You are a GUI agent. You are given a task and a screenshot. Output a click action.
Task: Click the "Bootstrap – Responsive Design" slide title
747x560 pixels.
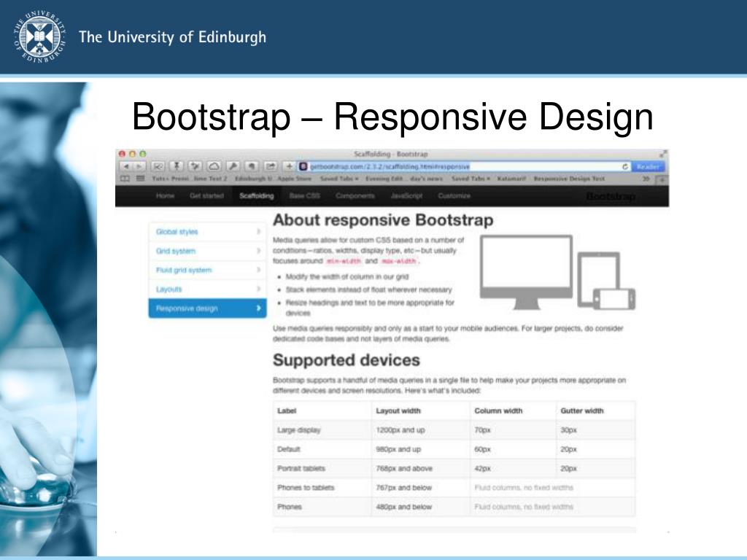pyautogui.click(x=392, y=117)
